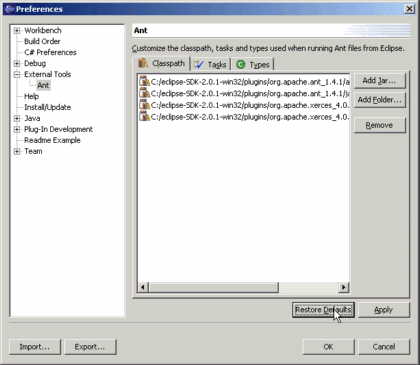Expand the Team tree node
420x365 pixels.
coord(17,151)
